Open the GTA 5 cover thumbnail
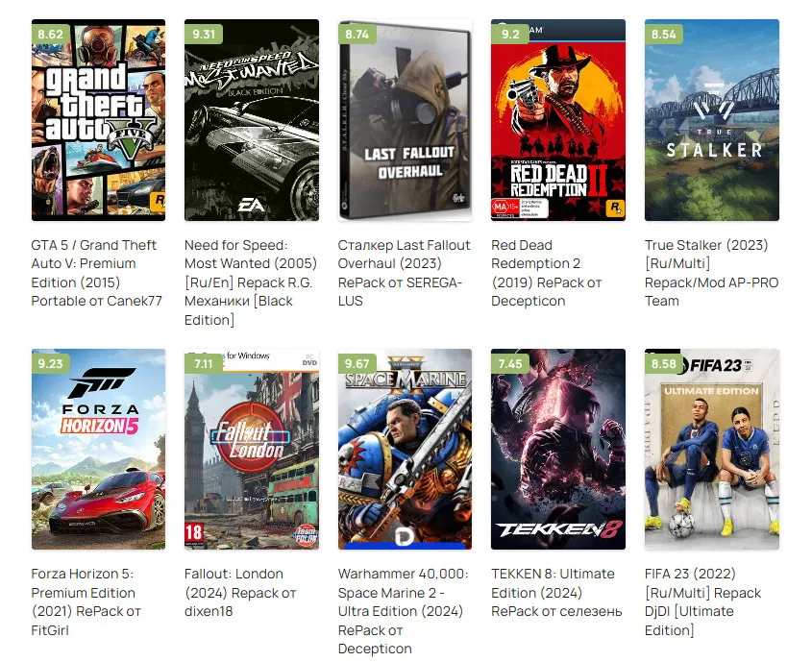Viewport: 812px width, 662px height. pyautogui.click(x=98, y=120)
